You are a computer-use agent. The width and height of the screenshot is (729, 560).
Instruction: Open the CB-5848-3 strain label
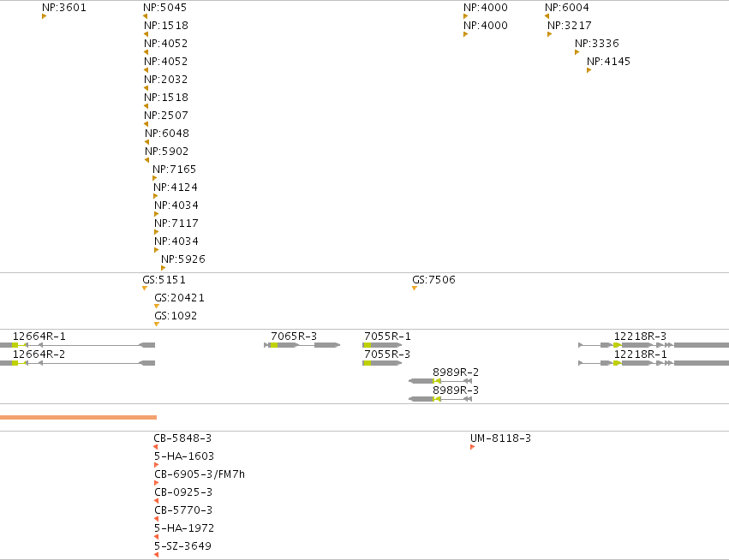pyautogui.click(x=182, y=438)
